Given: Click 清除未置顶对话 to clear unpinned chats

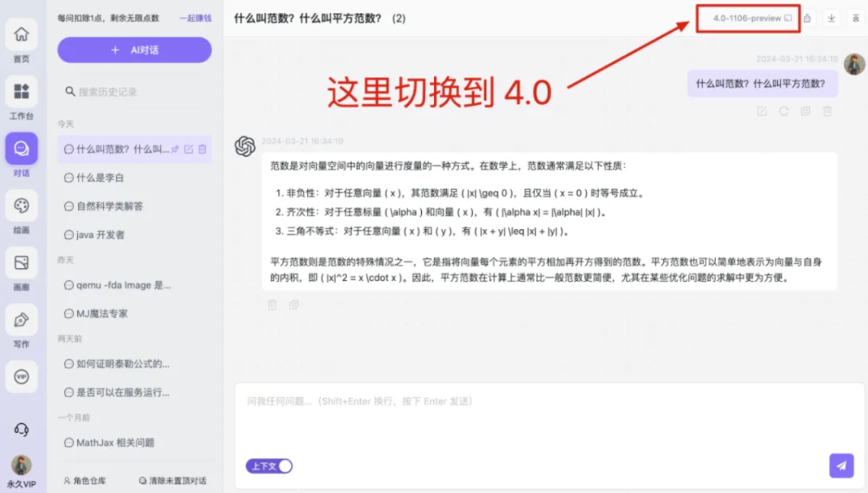Looking at the screenshot, I should (x=173, y=481).
